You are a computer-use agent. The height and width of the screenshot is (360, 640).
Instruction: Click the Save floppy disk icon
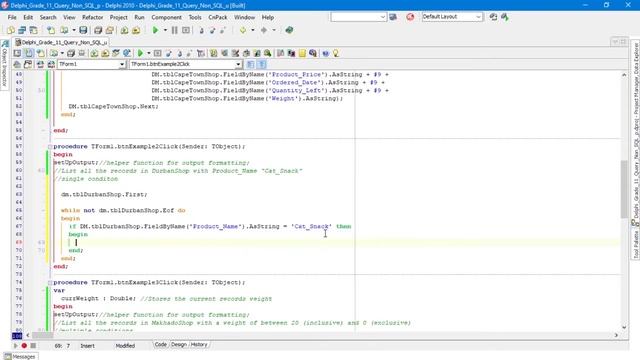[83, 30]
